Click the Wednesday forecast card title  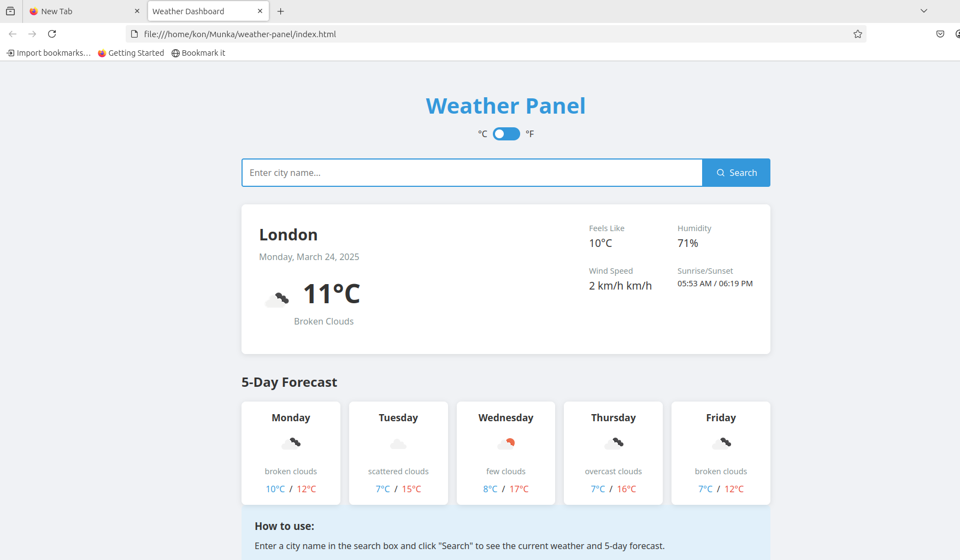(506, 418)
